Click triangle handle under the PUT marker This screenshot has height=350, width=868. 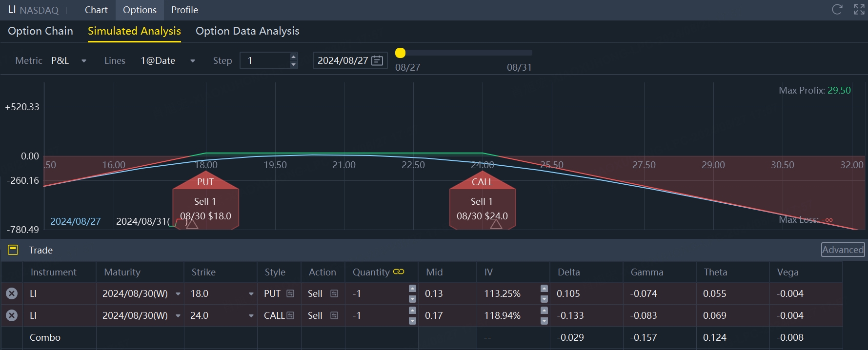coord(192,224)
